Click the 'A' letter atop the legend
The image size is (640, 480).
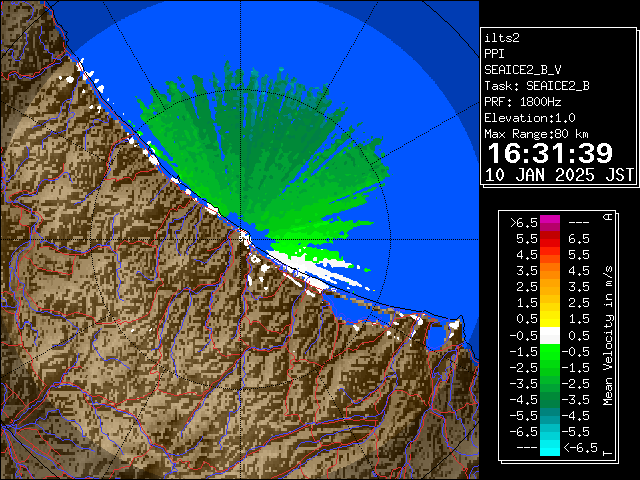tap(608, 217)
